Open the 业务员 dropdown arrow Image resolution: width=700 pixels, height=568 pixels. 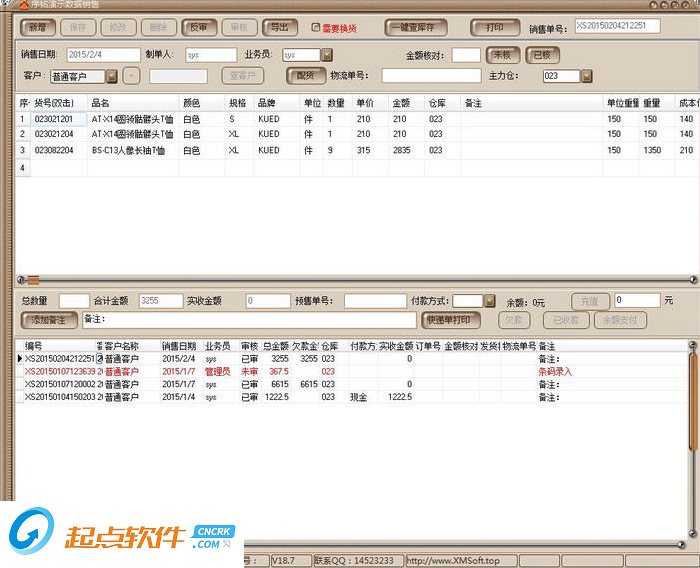327,55
